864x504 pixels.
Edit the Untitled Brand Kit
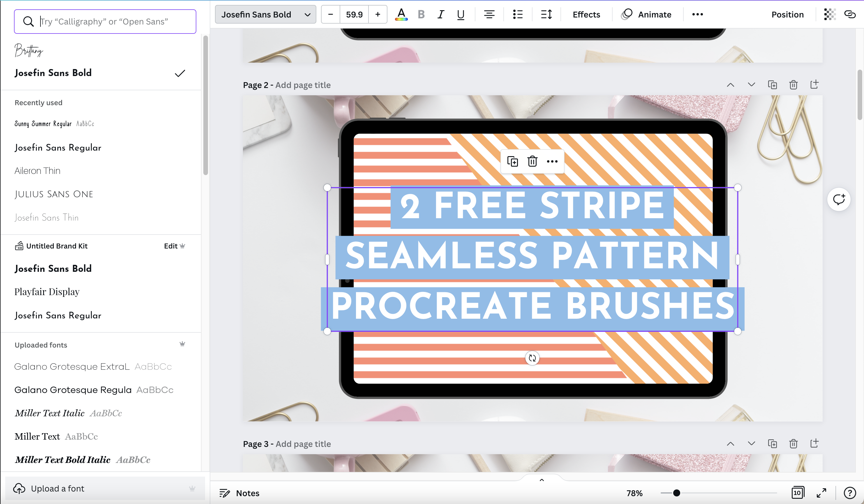[174, 246]
